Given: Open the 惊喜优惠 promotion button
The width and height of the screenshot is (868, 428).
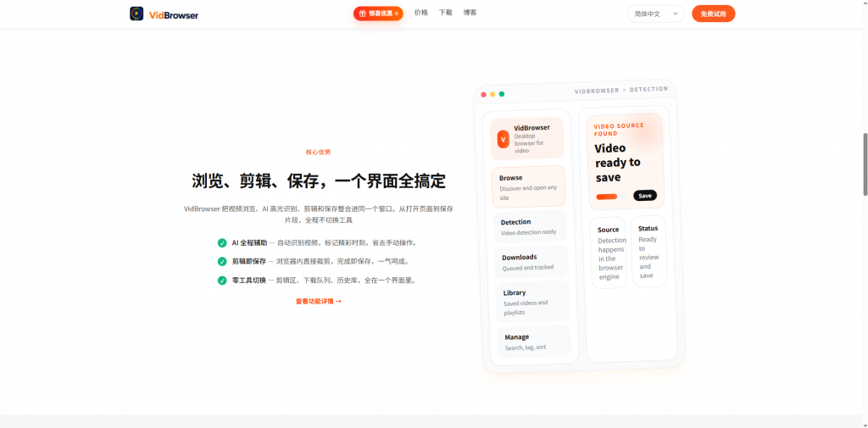Looking at the screenshot, I should point(378,14).
